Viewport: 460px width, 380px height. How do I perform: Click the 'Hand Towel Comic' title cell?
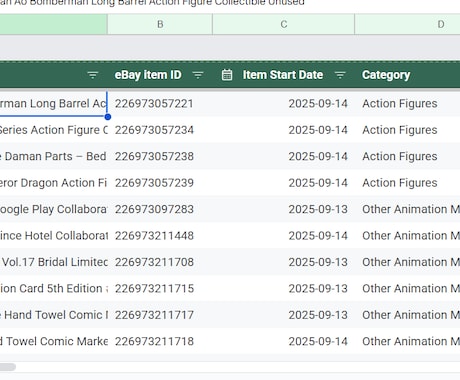pos(53,315)
